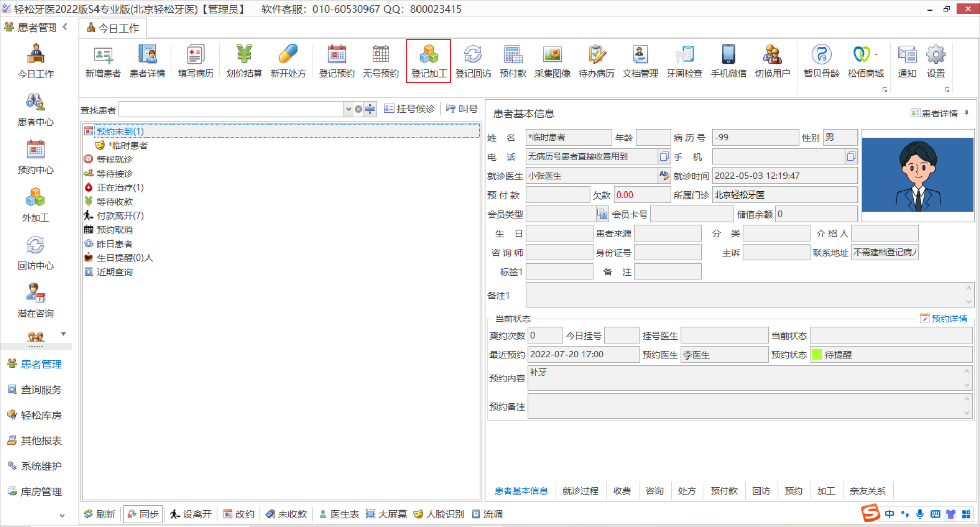Open the 亲友关系 tab

[x=867, y=491]
